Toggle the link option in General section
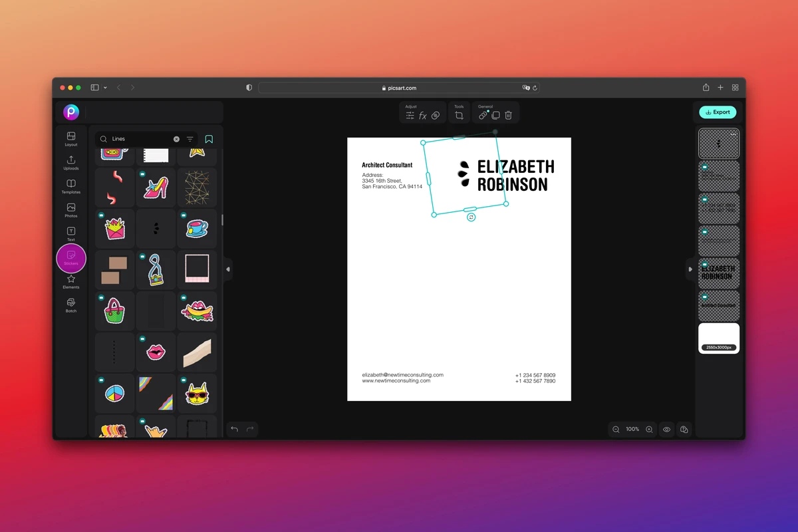This screenshot has height=532, width=798. (483, 114)
